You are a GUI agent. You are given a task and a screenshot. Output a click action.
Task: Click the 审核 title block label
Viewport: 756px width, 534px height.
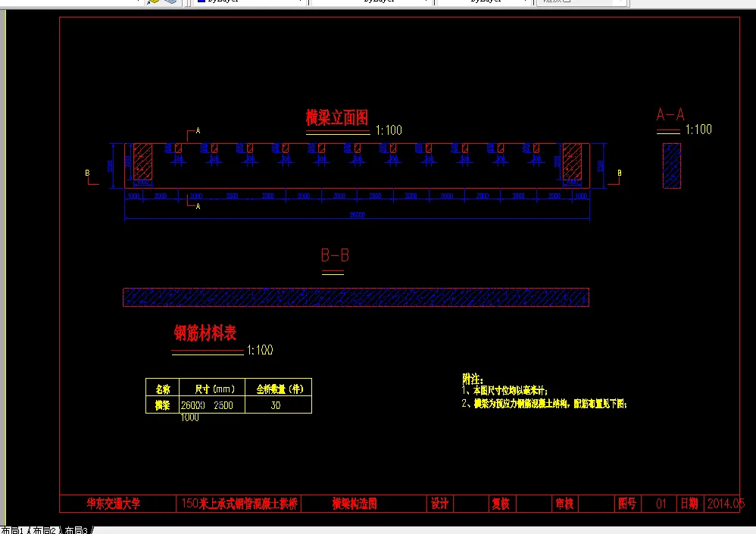pyautogui.click(x=564, y=504)
